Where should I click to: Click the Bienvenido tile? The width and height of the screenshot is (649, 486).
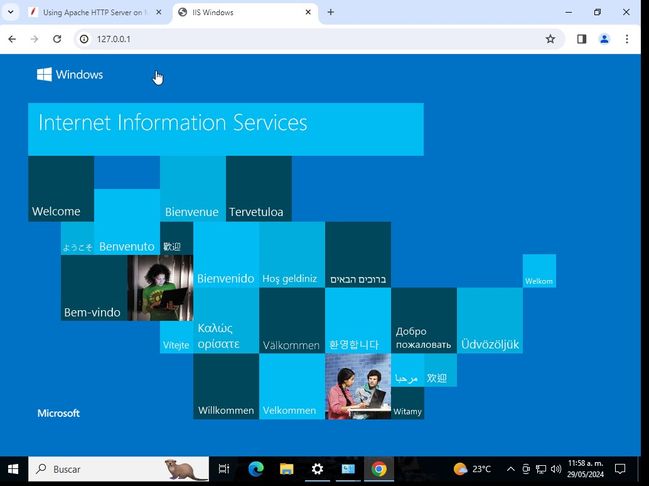click(226, 255)
